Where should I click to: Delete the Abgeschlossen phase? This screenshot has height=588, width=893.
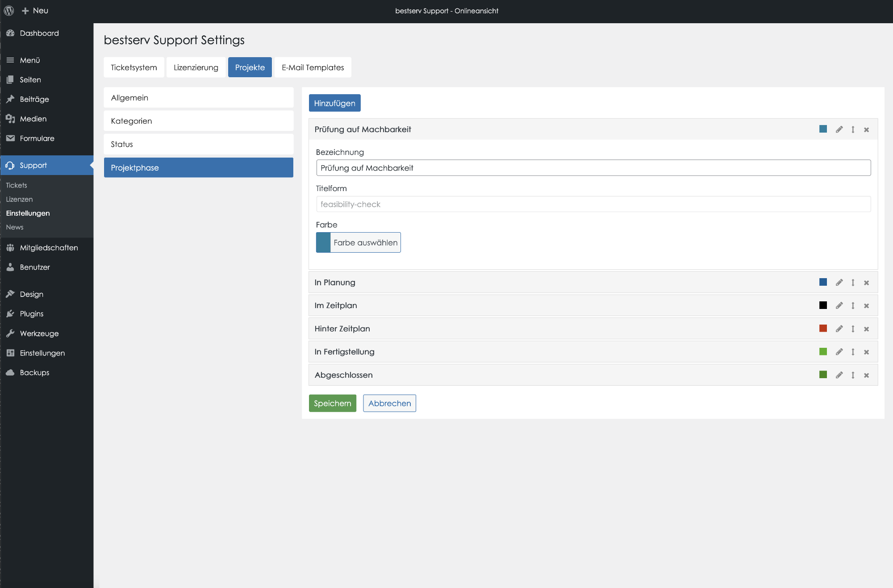[x=867, y=376]
